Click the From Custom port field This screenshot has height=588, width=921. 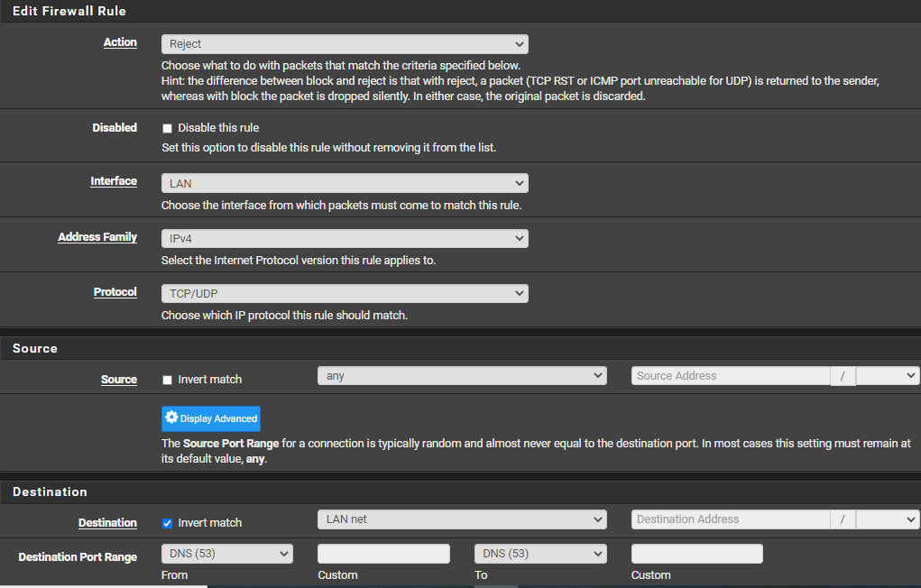click(383, 554)
